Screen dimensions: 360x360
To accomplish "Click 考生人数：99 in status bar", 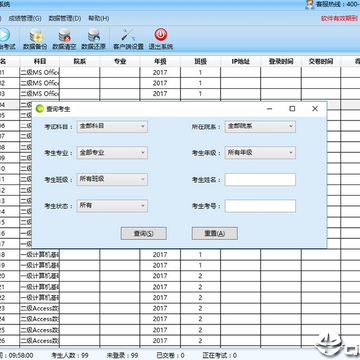I will (x=69, y=355).
